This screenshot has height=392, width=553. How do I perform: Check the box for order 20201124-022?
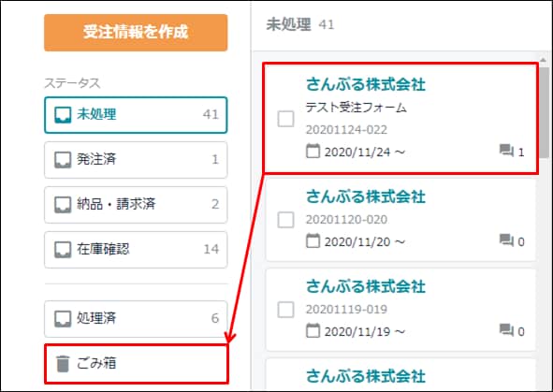285,119
